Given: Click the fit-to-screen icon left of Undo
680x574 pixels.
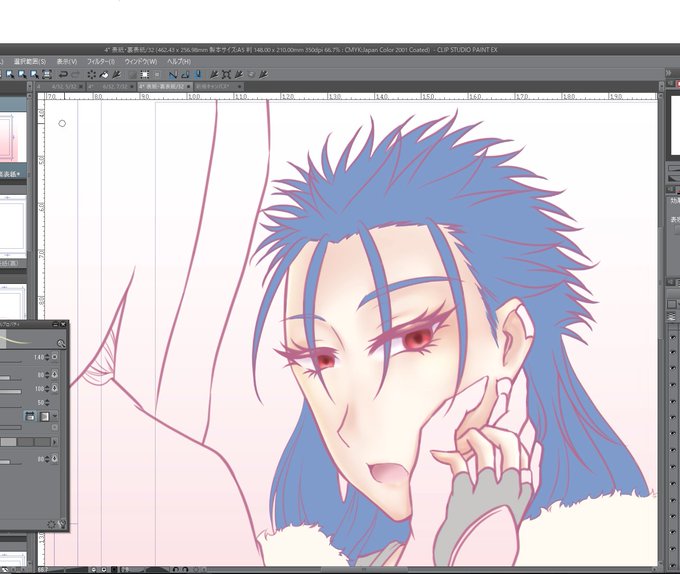Looking at the screenshot, I should coord(47,75).
